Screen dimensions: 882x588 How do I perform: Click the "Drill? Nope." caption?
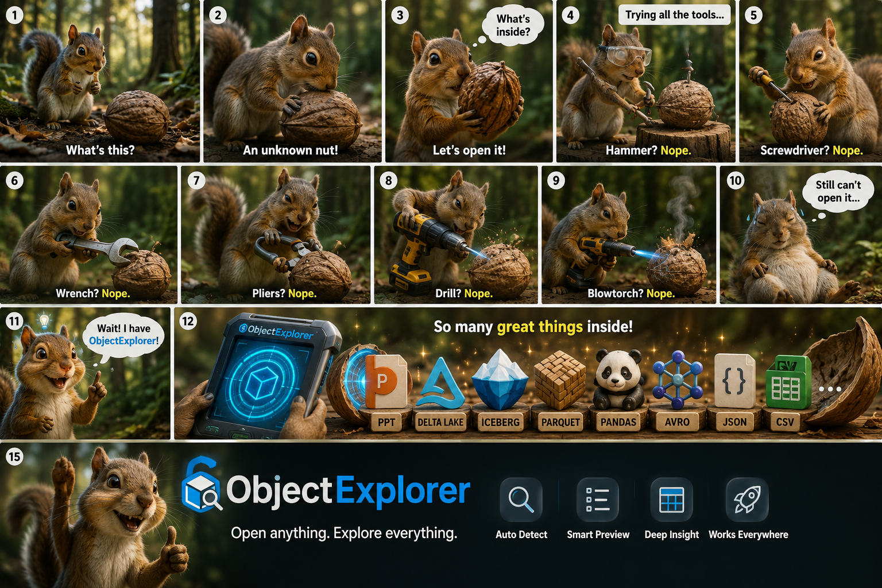[x=464, y=293]
